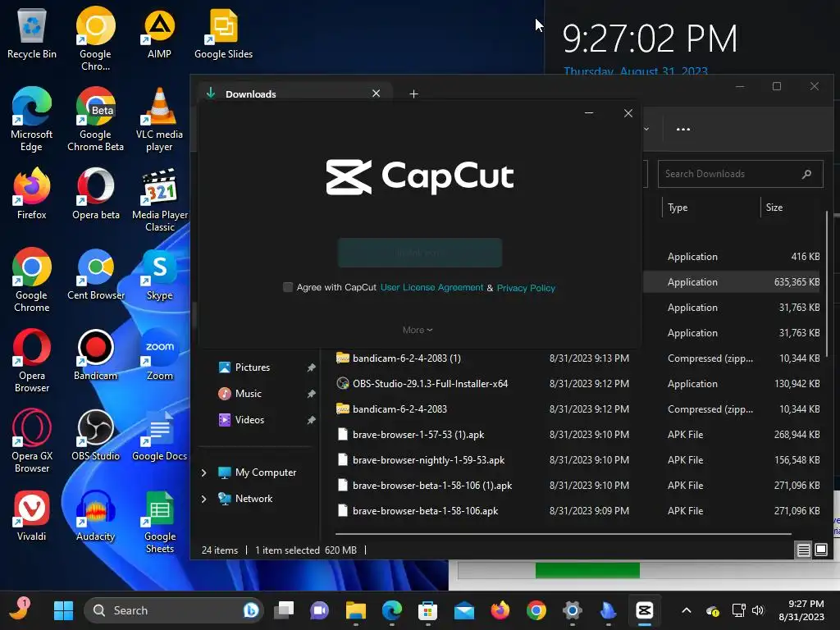Screen dimensions: 840x630
Task: Select Opera GX Browser desktop icon
Action: point(32,441)
